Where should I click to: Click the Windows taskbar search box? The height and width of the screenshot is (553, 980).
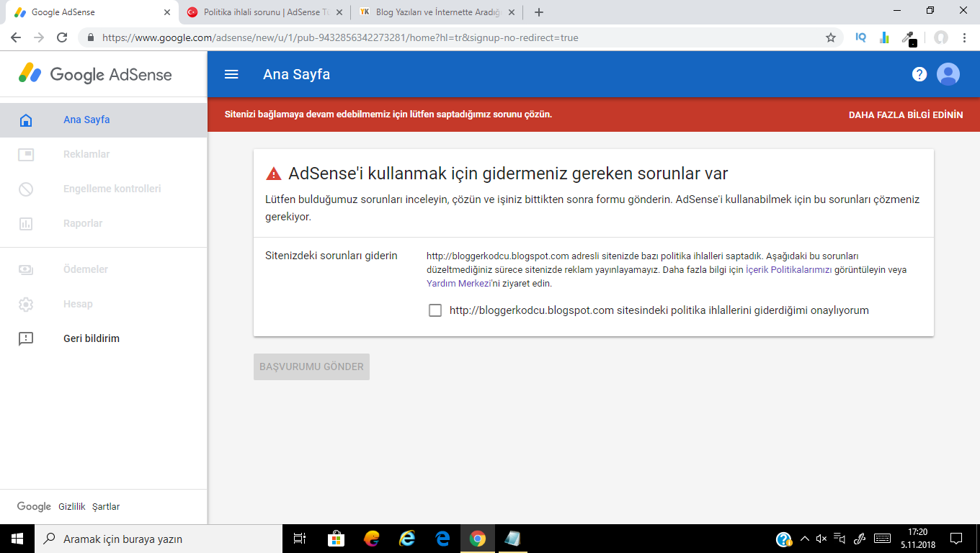tap(159, 539)
